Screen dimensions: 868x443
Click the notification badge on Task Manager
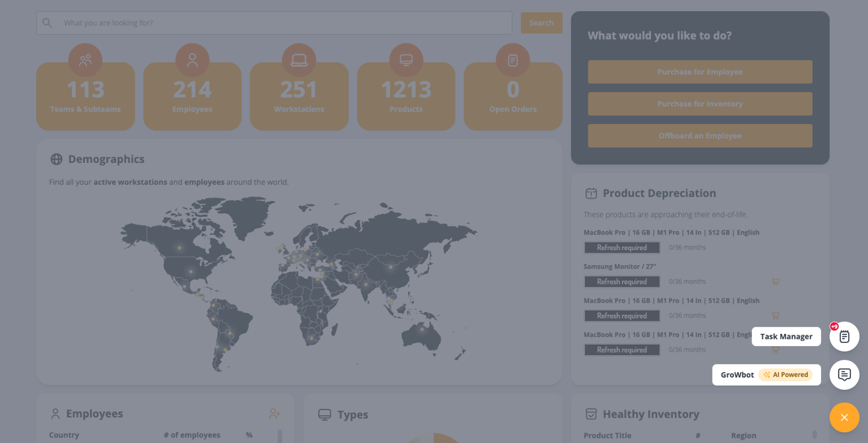834,326
